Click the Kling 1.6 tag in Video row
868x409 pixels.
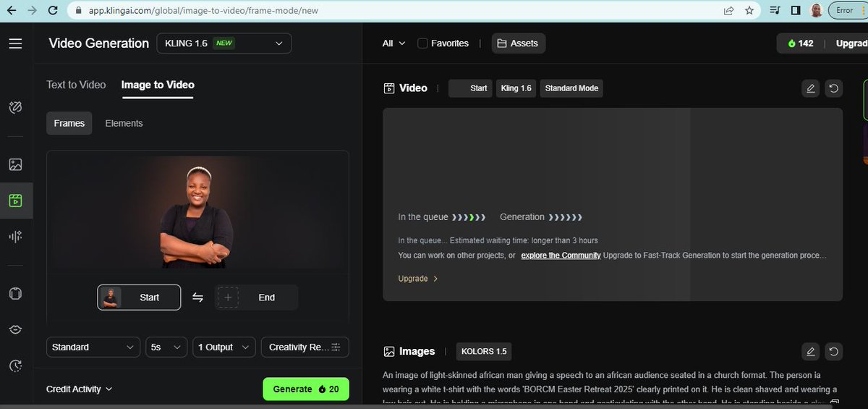(516, 88)
